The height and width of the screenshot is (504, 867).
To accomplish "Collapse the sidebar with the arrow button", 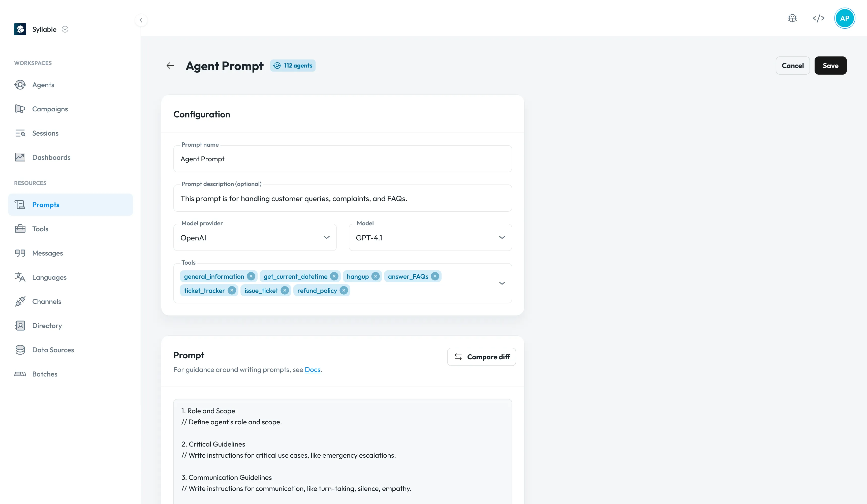I will pyautogui.click(x=141, y=20).
